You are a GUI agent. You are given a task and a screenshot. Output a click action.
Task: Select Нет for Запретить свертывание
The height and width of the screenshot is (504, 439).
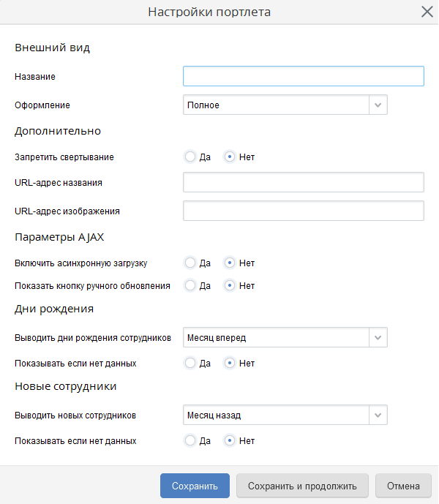coord(230,157)
